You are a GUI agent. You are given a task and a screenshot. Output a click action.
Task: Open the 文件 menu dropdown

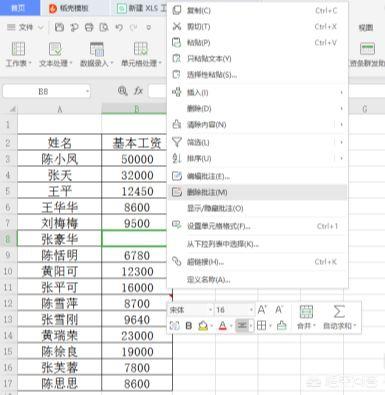[25, 27]
